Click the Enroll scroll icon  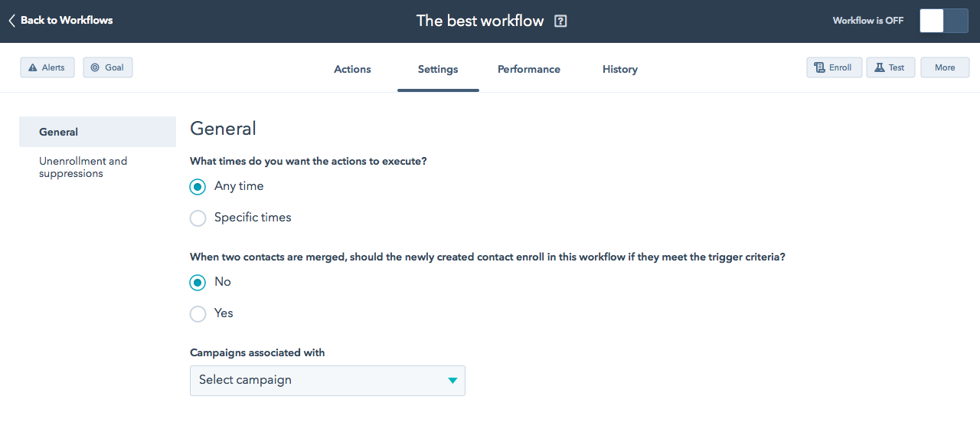(x=819, y=67)
